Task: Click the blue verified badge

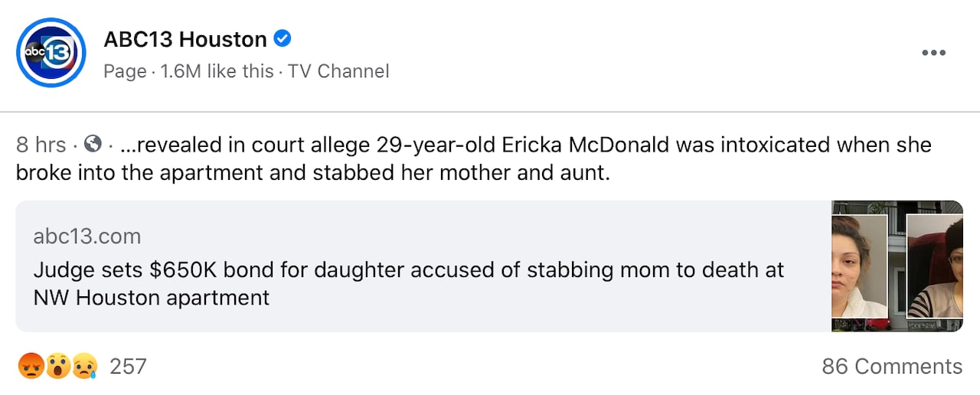Action: click(x=283, y=38)
